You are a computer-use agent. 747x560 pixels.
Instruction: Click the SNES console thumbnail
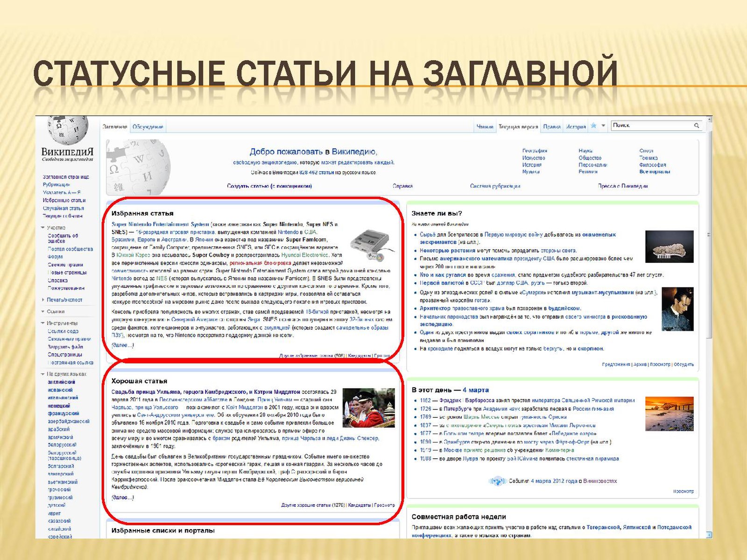click(373, 245)
